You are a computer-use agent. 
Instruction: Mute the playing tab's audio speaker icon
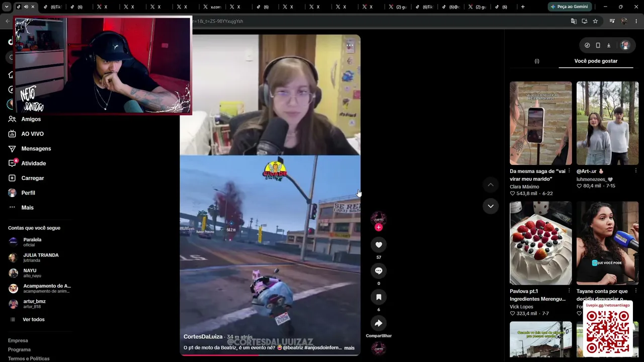pos(26,7)
